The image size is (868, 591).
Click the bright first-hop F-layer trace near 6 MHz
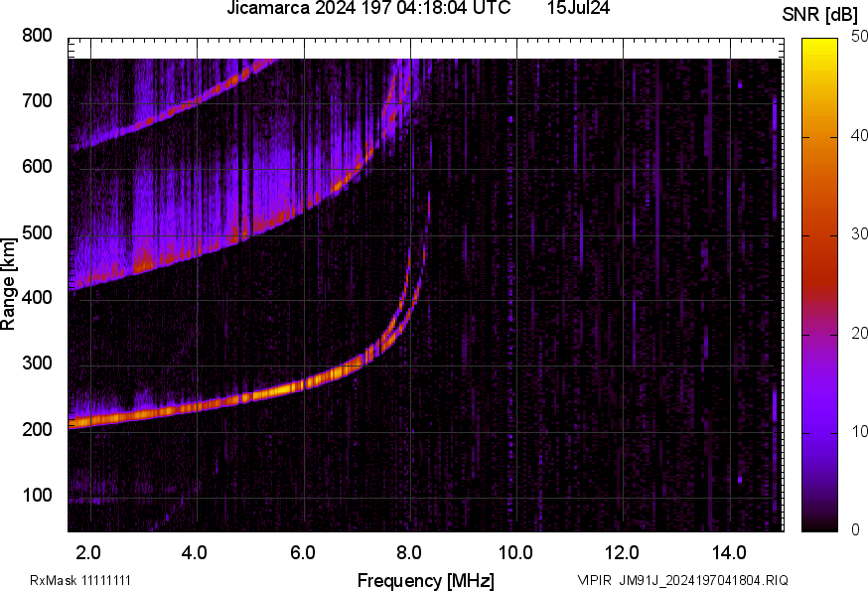[305, 383]
